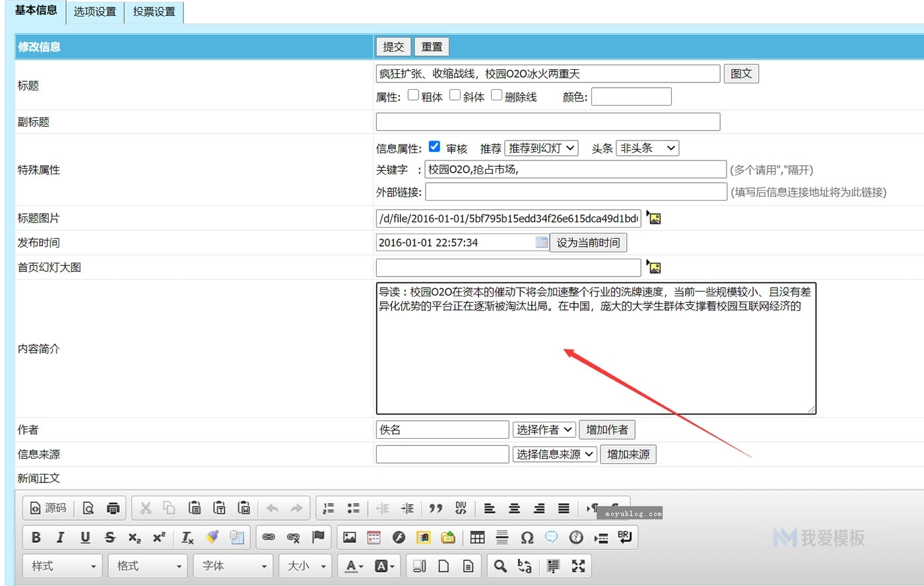The width and height of the screenshot is (924, 586).
Task: Click the new page icon
Action: (x=444, y=566)
